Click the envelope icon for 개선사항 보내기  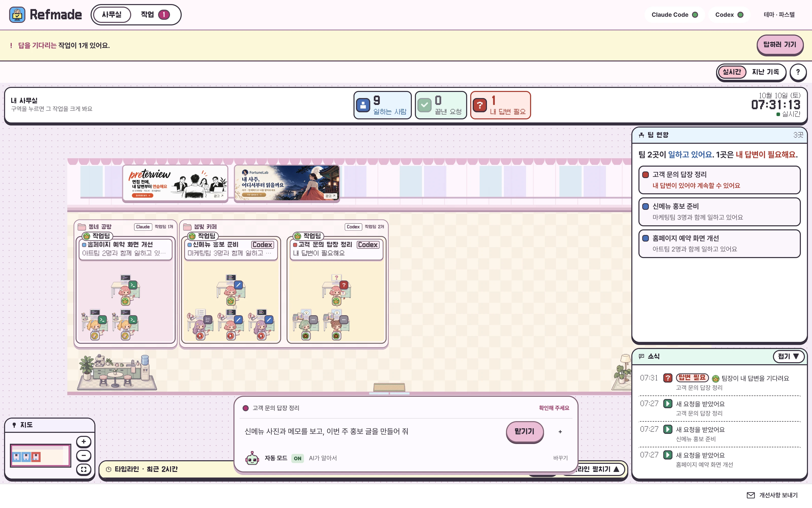751,495
